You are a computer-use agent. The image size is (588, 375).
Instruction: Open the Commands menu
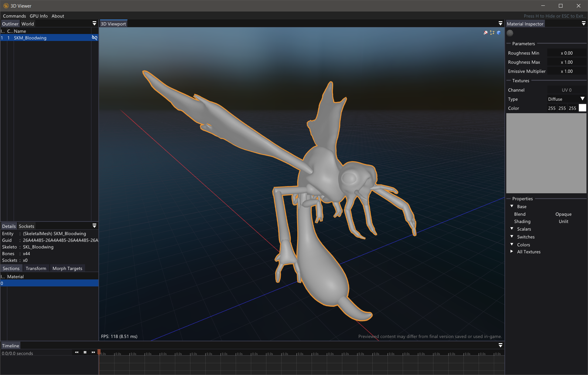(x=14, y=16)
